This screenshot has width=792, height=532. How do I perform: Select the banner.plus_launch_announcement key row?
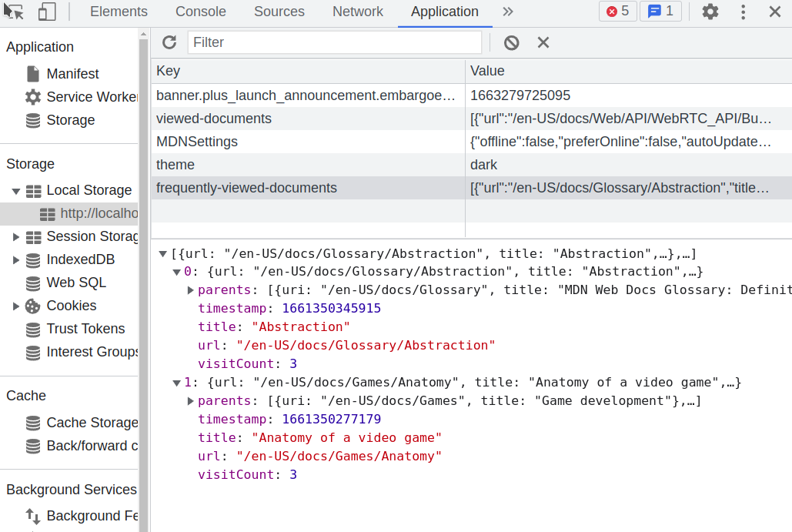(308, 95)
